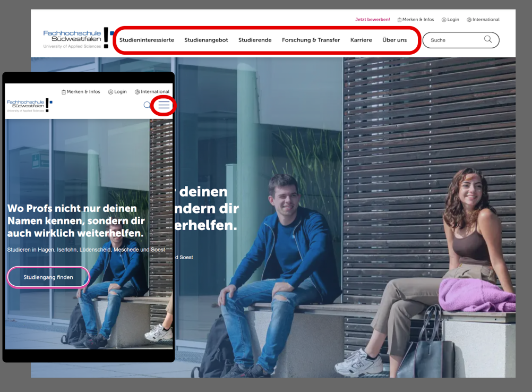Tap Merken & Infos in the mobile header
532x392 pixels.
pos(81,92)
